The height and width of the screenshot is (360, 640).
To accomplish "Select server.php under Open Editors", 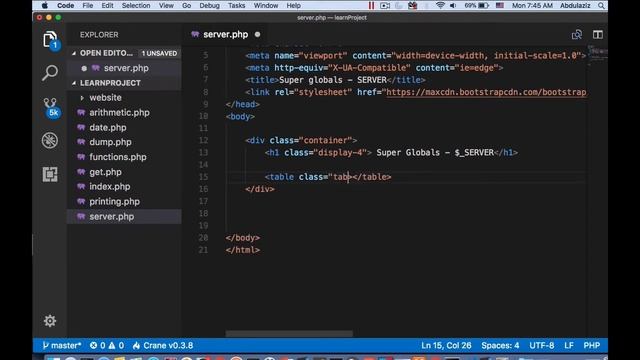I will tap(124, 68).
